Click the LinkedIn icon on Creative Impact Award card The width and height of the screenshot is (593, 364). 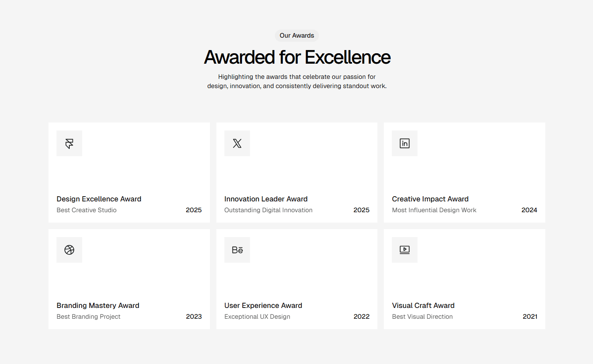click(404, 143)
